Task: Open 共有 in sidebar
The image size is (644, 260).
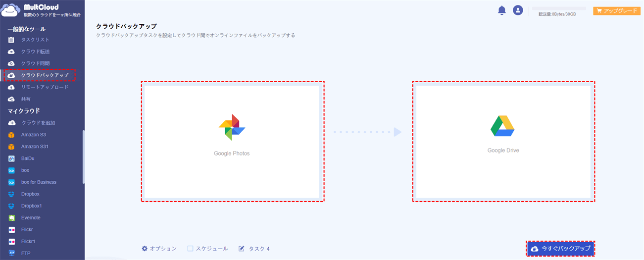Action: (26, 99)
